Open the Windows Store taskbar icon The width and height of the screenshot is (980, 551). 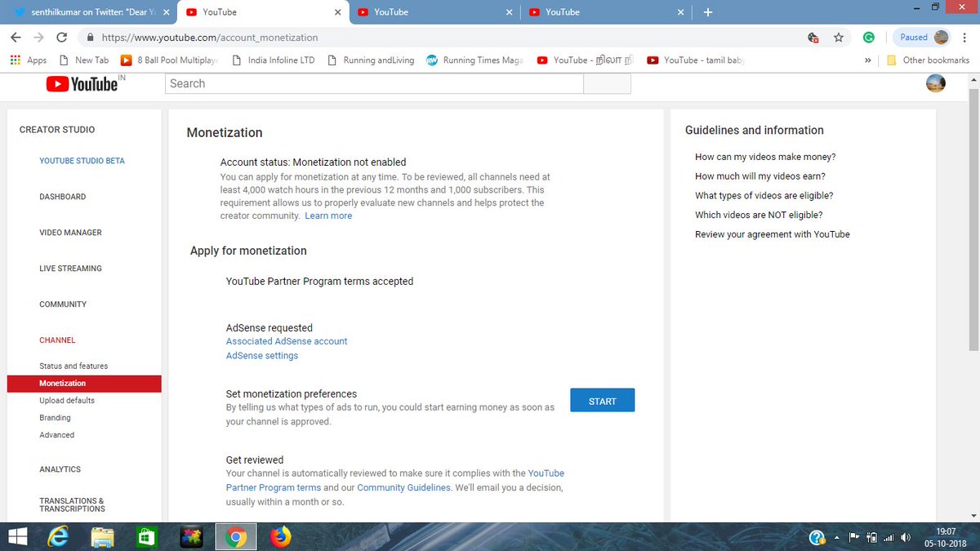point(147,537)
